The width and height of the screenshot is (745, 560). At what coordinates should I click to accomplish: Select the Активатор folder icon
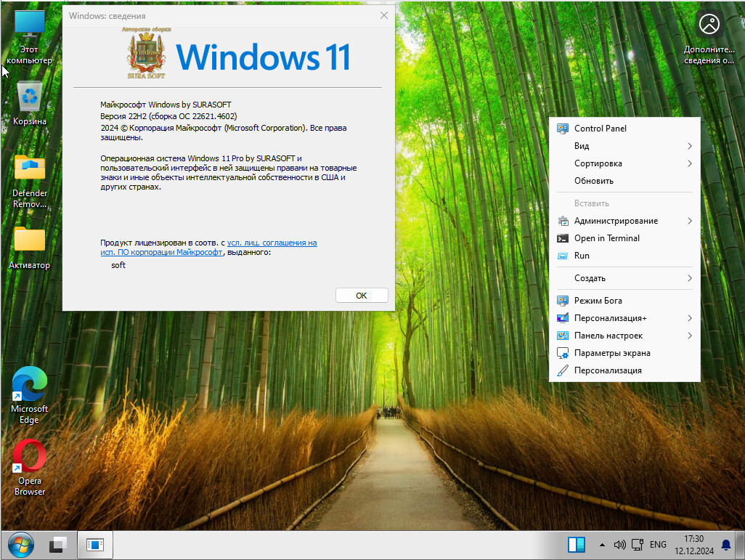(x=30, y=248)
